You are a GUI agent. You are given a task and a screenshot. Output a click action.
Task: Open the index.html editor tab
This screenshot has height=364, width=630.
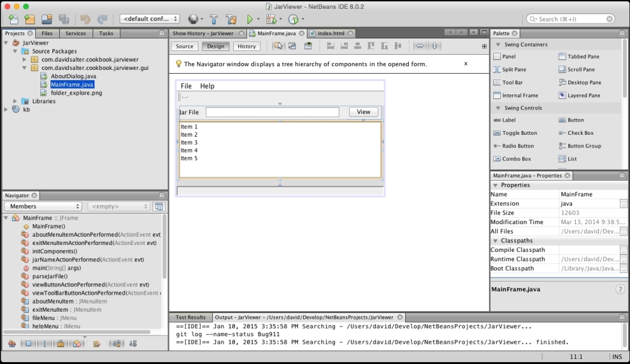[x=329, y=33]
